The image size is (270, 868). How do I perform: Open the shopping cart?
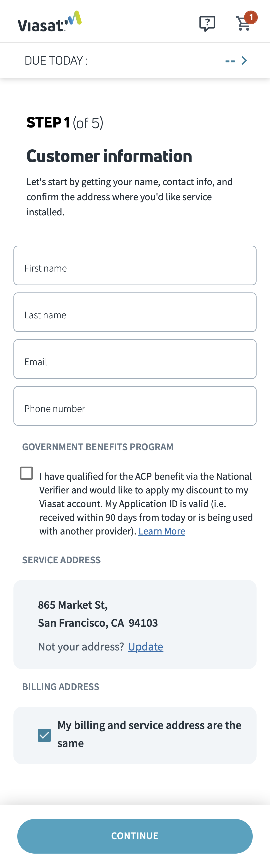point(243,24)
